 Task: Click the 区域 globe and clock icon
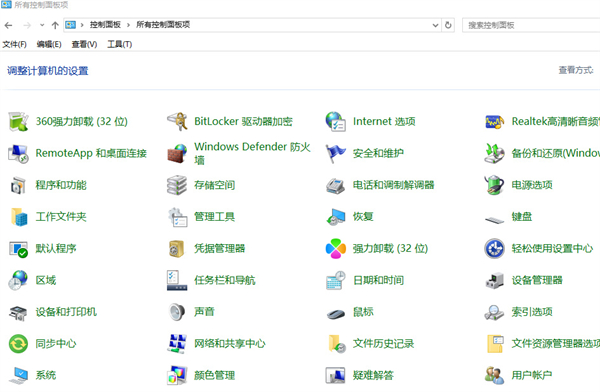(x=18, y=280)
